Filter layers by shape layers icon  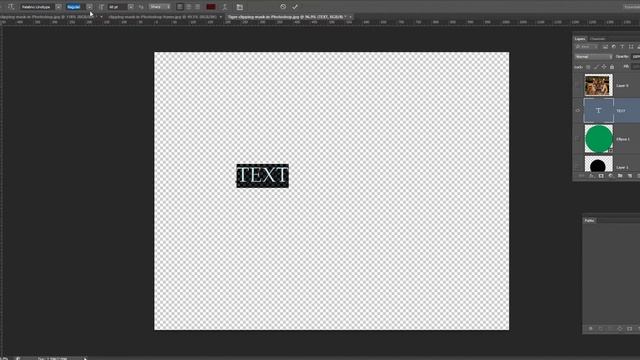pyautogui.click(x=631, y=47)
